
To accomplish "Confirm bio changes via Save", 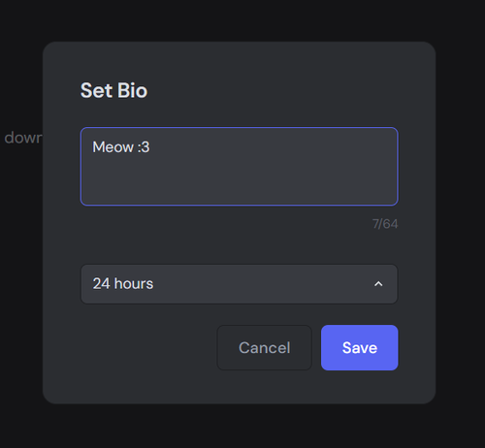I will pyautogui.click(x=359, y=347).
